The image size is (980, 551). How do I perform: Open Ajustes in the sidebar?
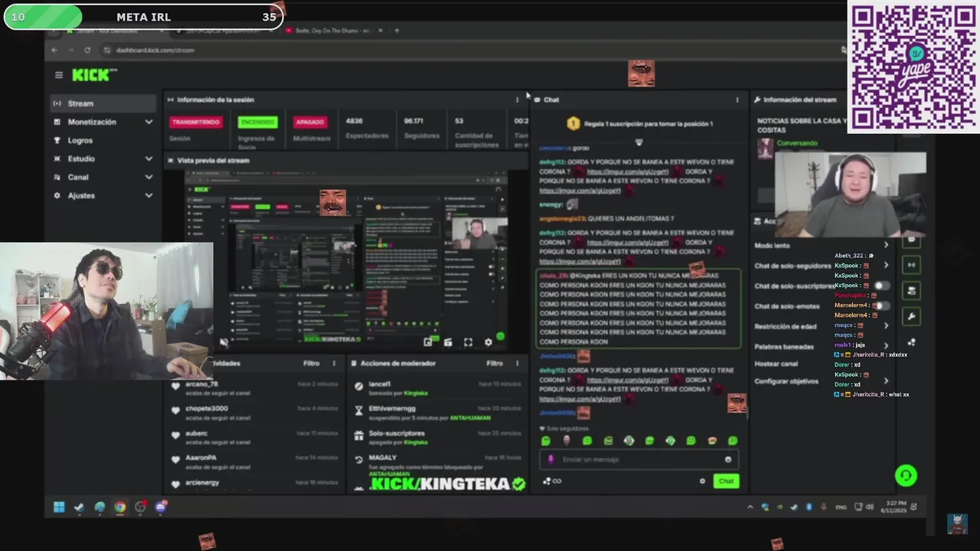click(103, 195)
